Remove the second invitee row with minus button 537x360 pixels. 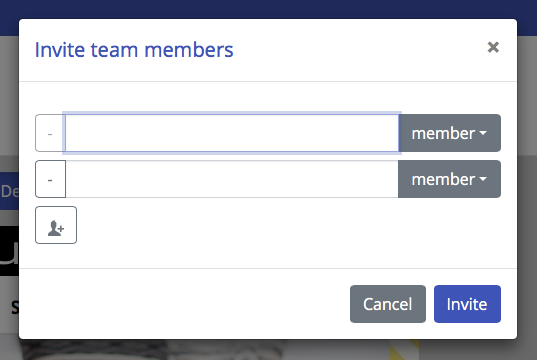pyautogui.click(x=50, y=179)
